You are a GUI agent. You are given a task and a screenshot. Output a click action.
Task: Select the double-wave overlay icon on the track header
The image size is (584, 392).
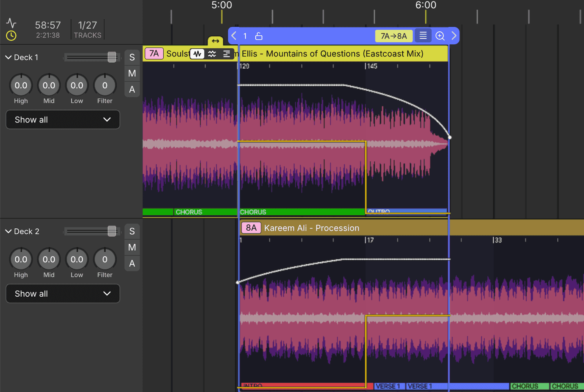(212, 54)
